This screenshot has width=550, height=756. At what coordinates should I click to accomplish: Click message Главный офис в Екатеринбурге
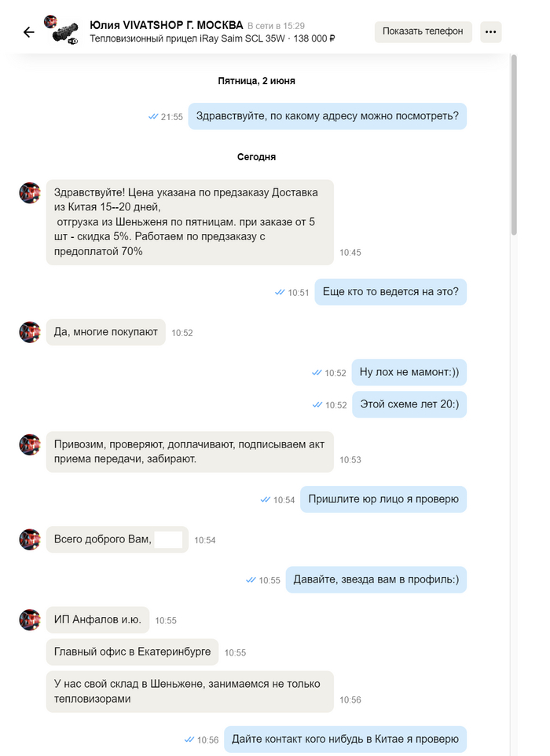point(132,652)
